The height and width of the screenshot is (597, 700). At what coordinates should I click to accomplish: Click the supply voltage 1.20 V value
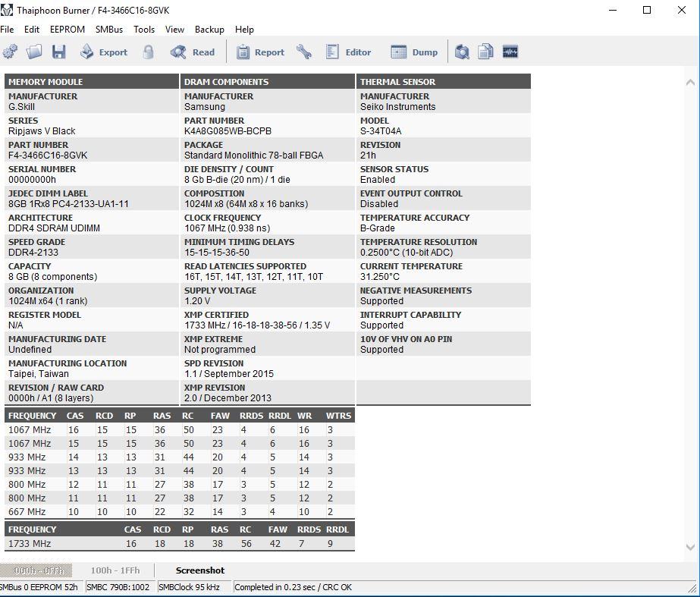point(197,301)
